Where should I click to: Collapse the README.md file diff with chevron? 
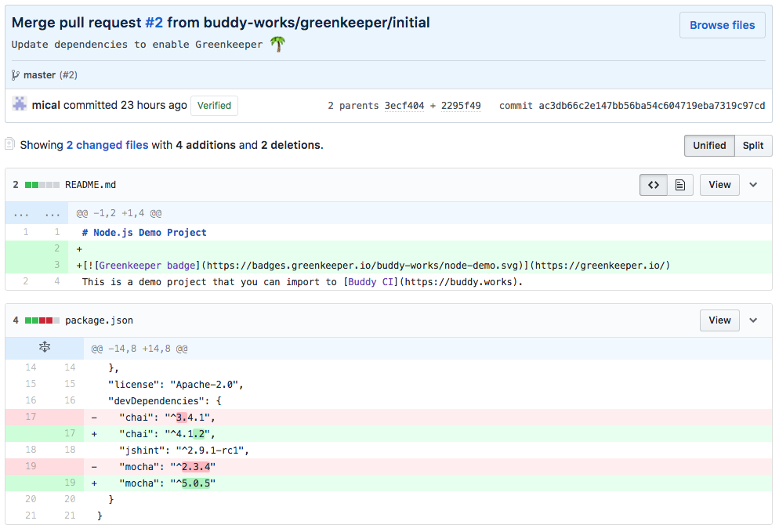coord(753,185)
